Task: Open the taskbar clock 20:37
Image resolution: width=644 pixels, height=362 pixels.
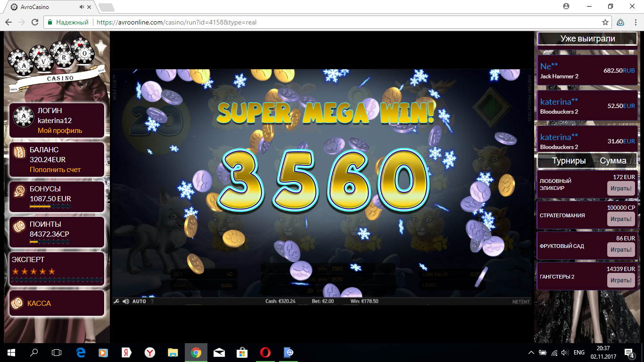Action: [603, 352]
